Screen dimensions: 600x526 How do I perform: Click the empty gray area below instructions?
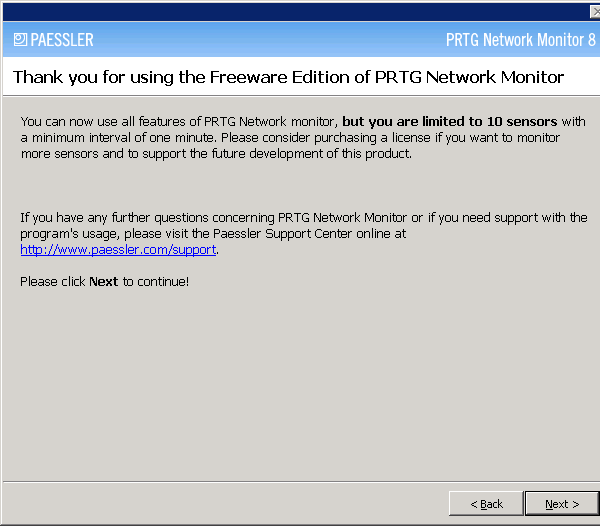pos(298,383)
